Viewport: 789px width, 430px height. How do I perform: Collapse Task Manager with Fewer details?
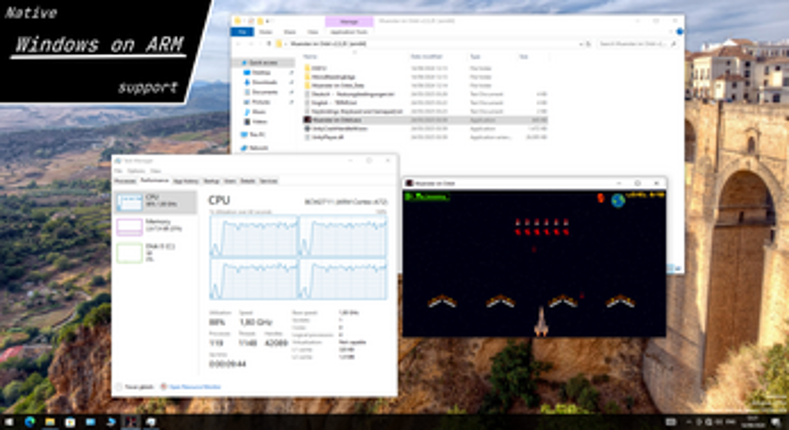click(x=134, y=387)
